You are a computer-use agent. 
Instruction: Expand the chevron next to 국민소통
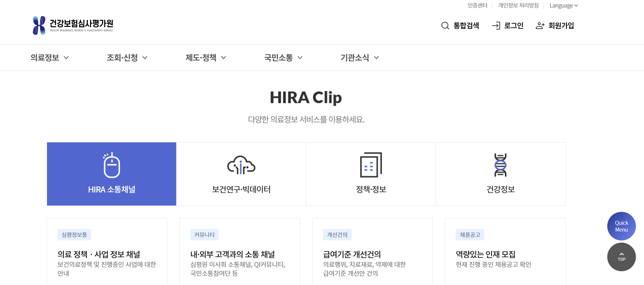pos(300,57)
